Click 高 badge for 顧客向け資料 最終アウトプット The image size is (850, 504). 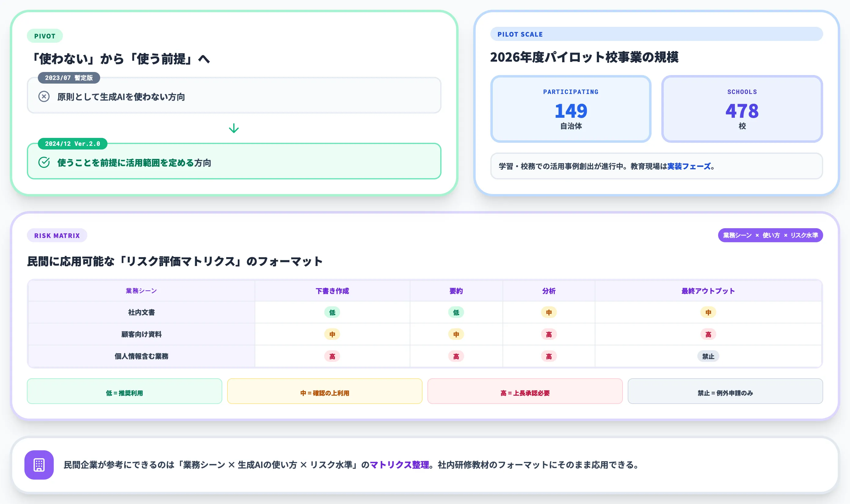[x=708, y=334]
